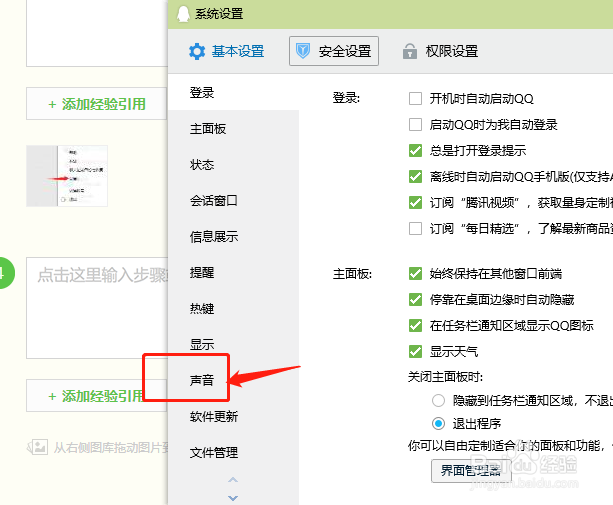Select 显示 in settings sidebar
613x505 pixels.
(x=233, y=344)
